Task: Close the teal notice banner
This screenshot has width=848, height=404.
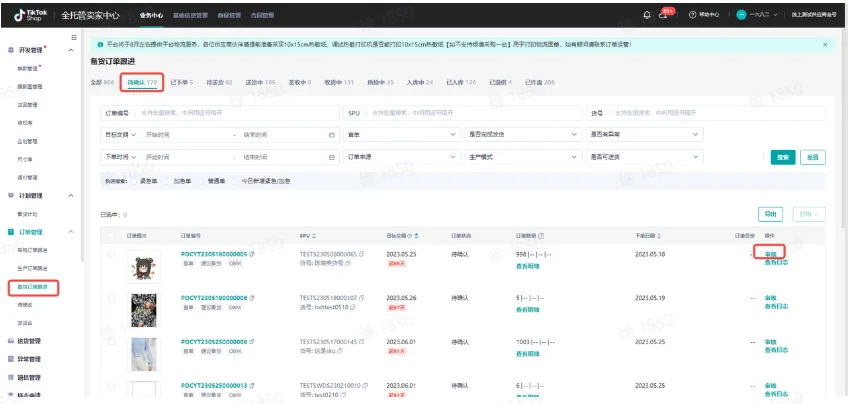Action: pos(825,44)
